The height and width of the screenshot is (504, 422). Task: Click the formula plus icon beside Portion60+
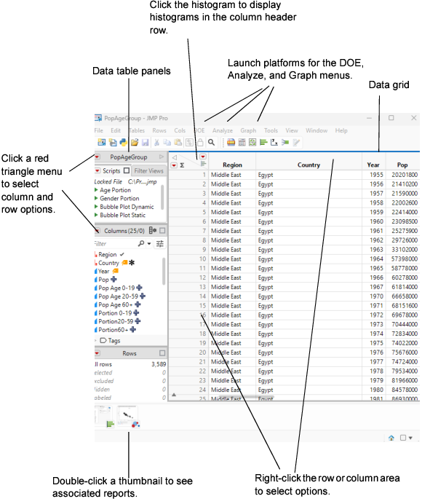[133, 329]
